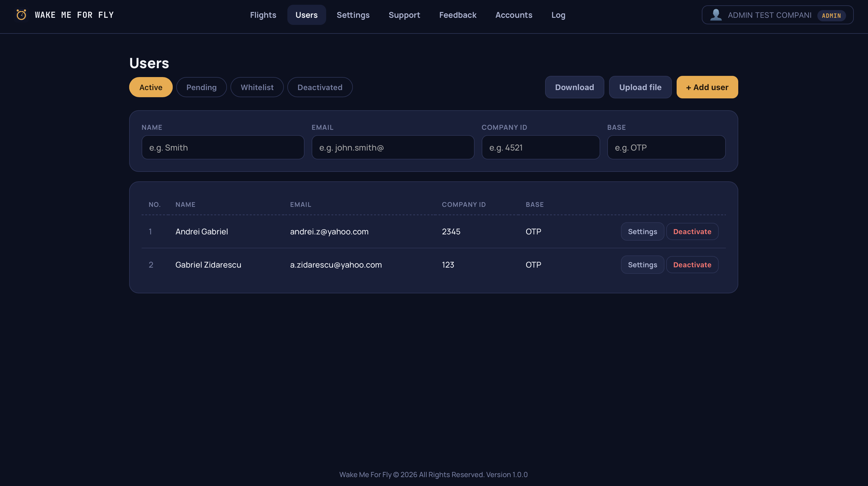This screenshot has height=486, width=868.
Task: Click company ID 2345
Action: (x=451, y=231)
